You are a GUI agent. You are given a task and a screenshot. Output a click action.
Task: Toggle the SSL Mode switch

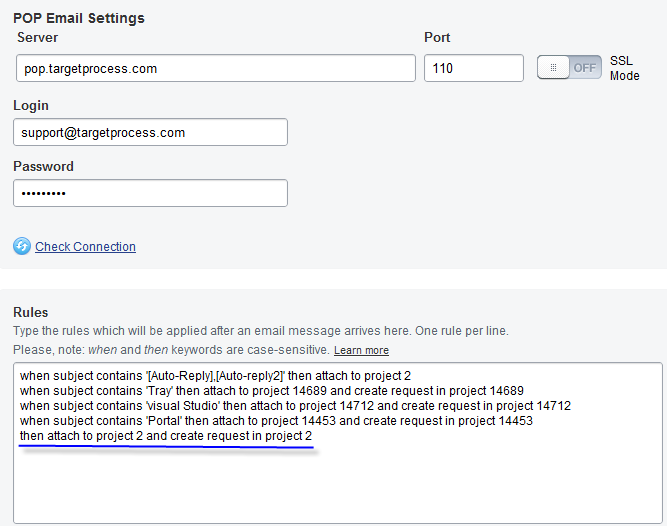570,67
